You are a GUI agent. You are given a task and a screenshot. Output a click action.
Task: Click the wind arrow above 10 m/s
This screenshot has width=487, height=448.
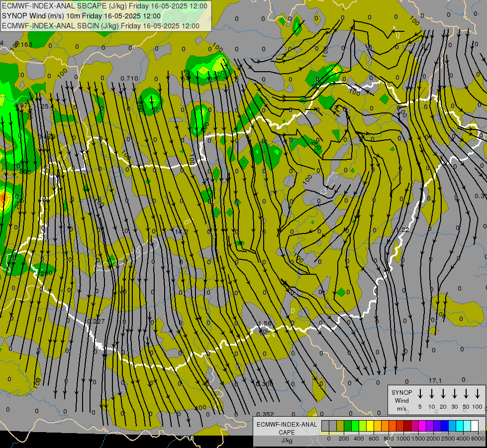coord(432,394)
